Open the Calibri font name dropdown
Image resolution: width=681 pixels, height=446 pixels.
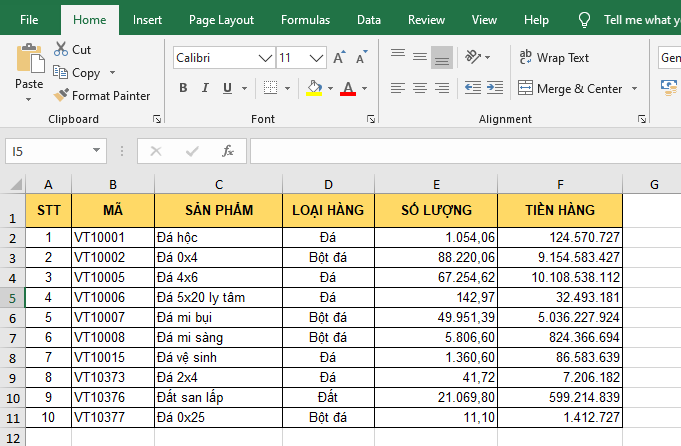[264, 58]
